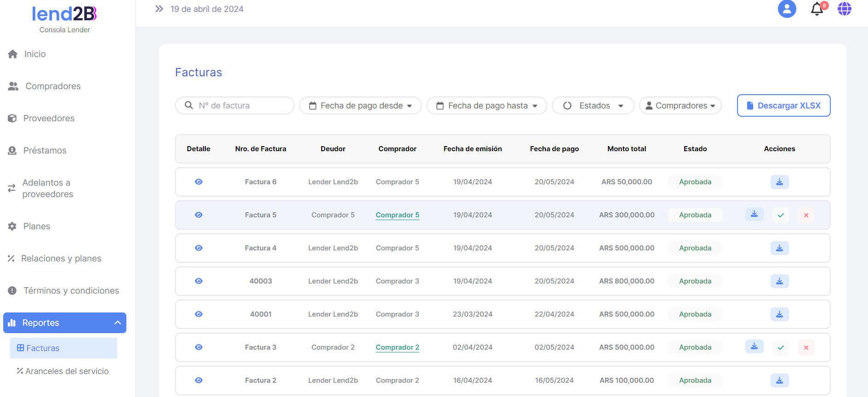
Task: View details of invoice 40001 via eye icon
Action: click(x=199, y=314)
